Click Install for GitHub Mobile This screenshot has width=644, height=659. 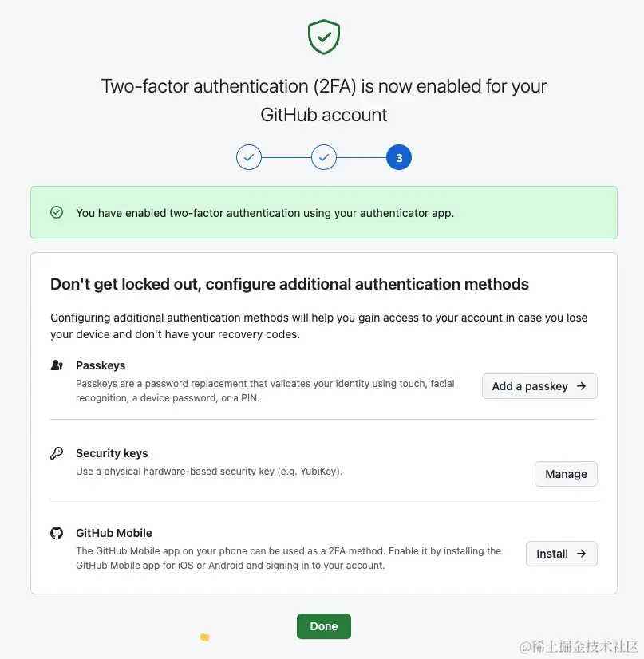(561, 554)
